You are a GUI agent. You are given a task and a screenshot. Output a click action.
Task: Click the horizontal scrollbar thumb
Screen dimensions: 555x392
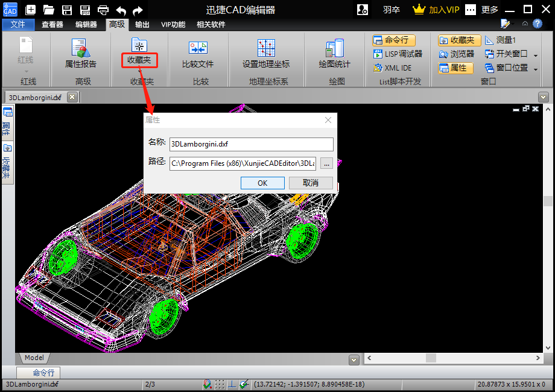(431, 358)
